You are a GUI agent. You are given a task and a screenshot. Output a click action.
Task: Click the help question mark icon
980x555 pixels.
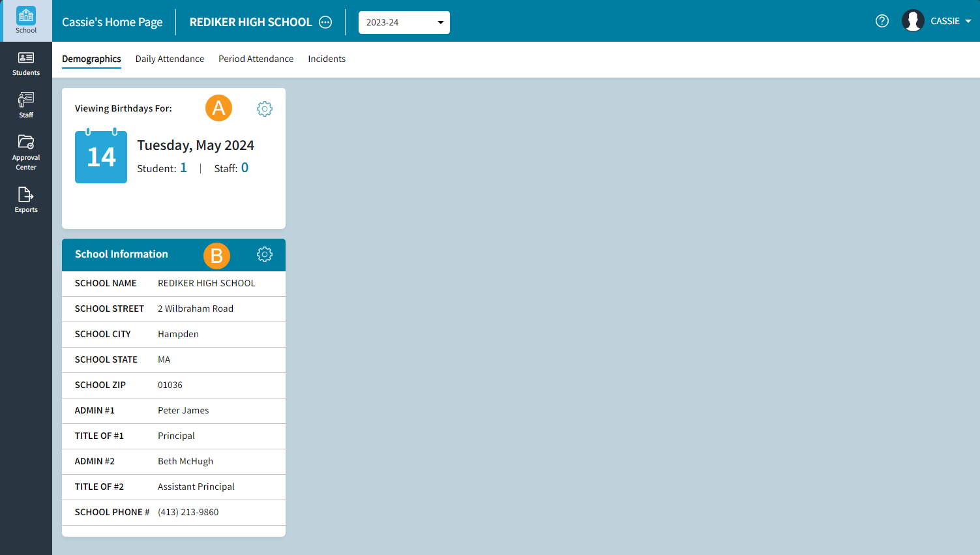coord(882,21)
